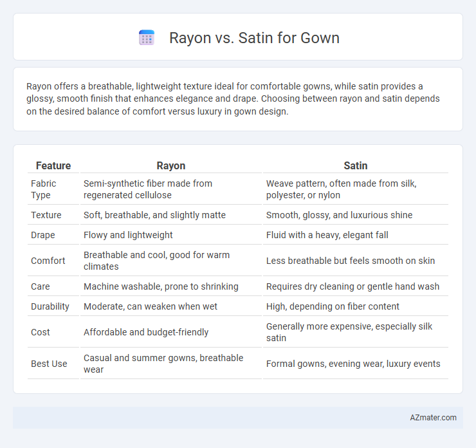Click 'Casual and summer gowns, breathable wear' cell
Image resolution: width=476 pixels, height=448 pixels.
[171, 364]
